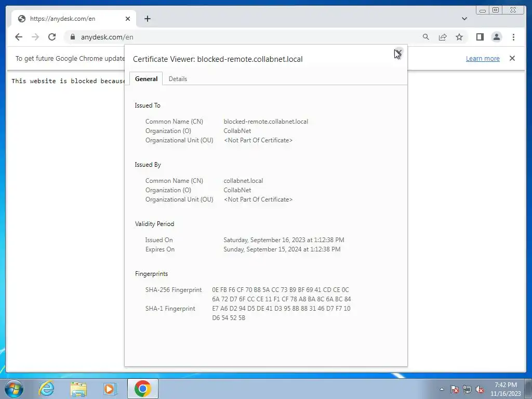532x399 pixels.
Task: Click the address bar URL anydesk.com/en
Action: click(107, 37)
